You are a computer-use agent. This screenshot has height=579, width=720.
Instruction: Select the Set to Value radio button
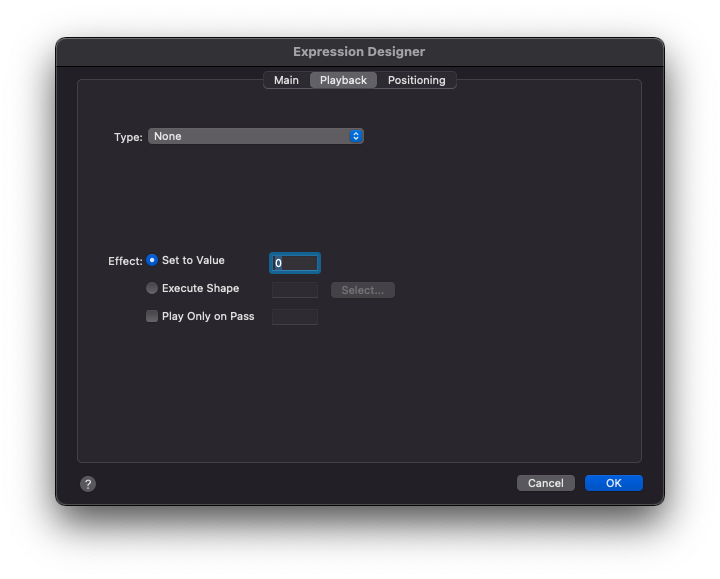(x=152, y=260)
